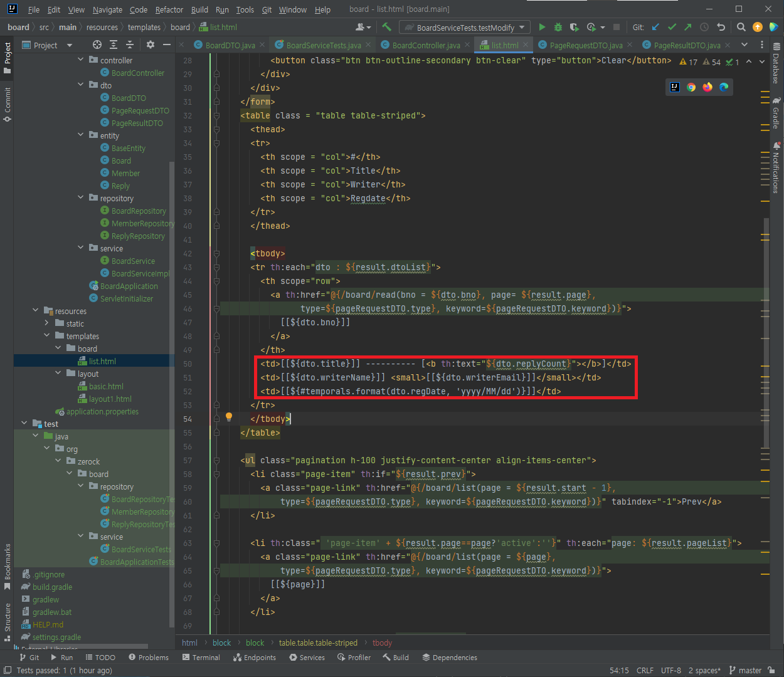
Task: Open in Chrome browser preview icon
Action: tap(691, 87)
